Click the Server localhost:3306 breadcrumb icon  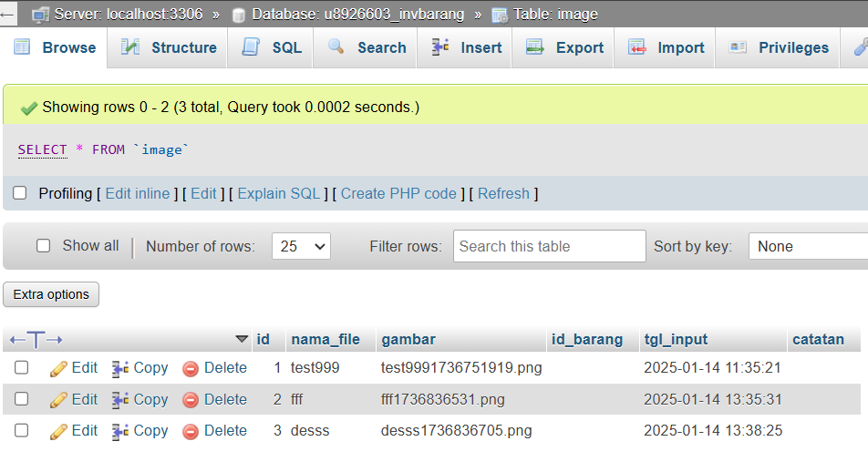pyautogui.click(x=40, y=15)
